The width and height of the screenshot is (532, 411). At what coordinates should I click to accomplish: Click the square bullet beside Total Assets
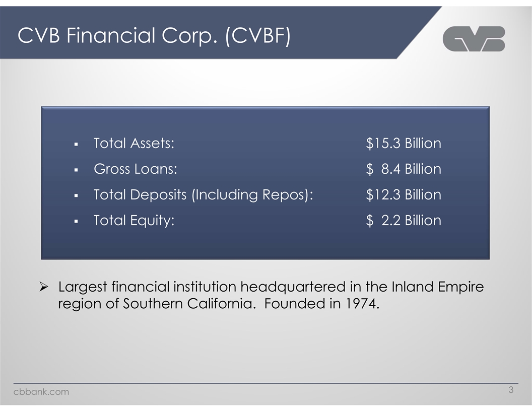[x=75, y=145]
